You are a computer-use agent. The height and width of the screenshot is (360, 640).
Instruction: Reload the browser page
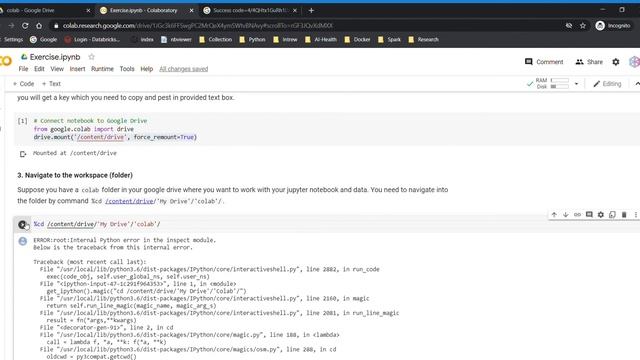[25, 25]
